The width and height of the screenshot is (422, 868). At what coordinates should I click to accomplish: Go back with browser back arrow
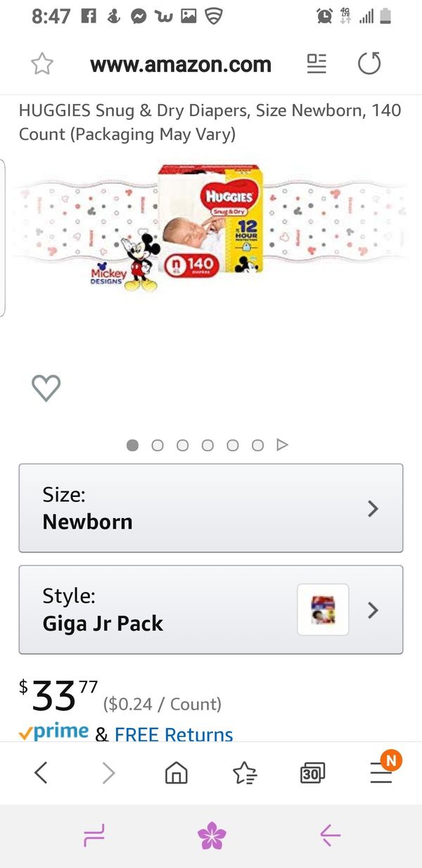[x=41, y=773]
